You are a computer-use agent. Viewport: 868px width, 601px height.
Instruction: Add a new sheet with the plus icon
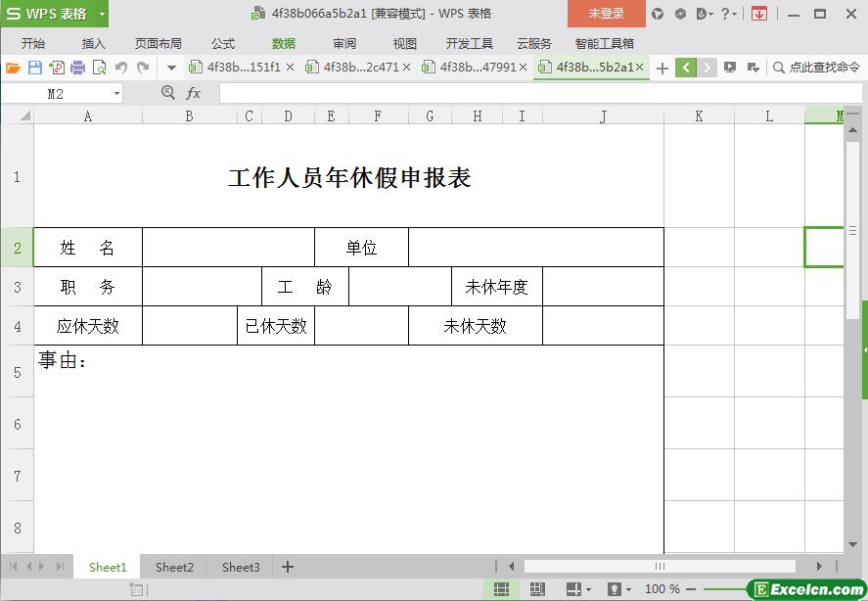pos(288,567)
